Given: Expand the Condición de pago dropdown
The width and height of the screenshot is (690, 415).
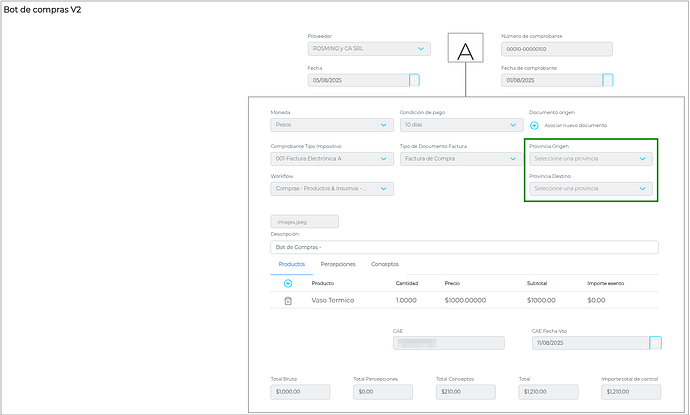Looking at the screenshot, I should pos(513,126).
